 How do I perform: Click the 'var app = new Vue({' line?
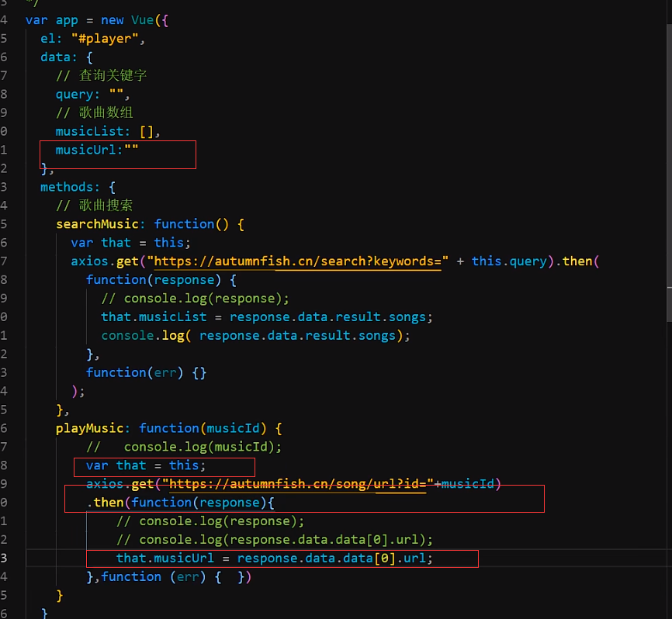[97, 20]
